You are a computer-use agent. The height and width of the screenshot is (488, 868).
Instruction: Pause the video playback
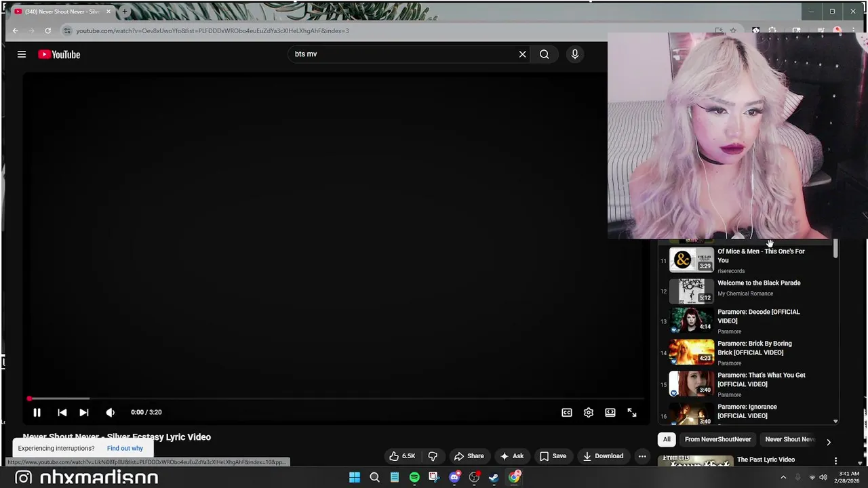[37, 412]
